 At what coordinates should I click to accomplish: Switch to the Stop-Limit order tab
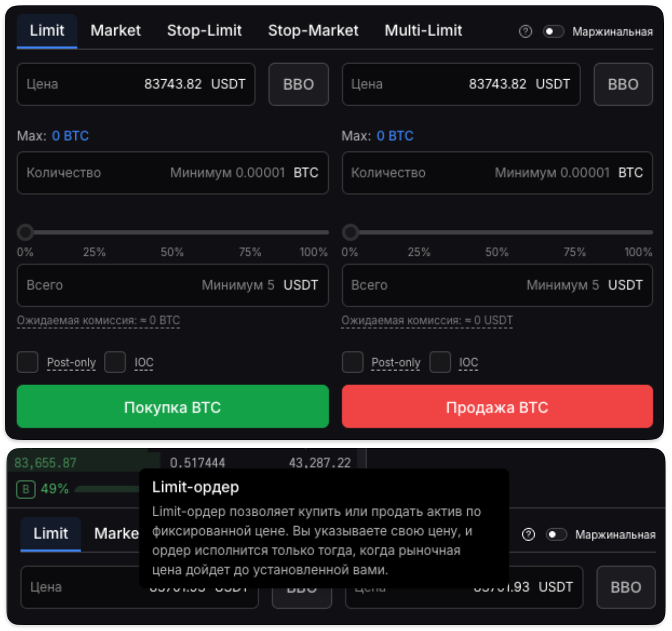204,31
